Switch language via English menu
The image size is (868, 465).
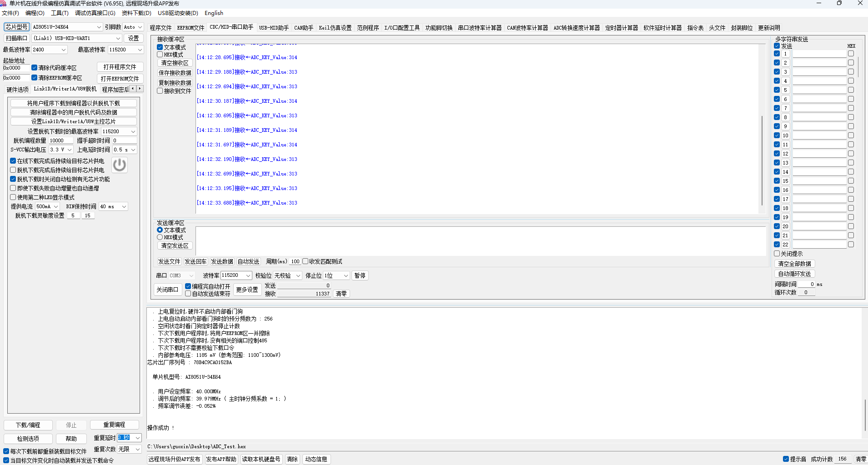click(x=214, y=13)
